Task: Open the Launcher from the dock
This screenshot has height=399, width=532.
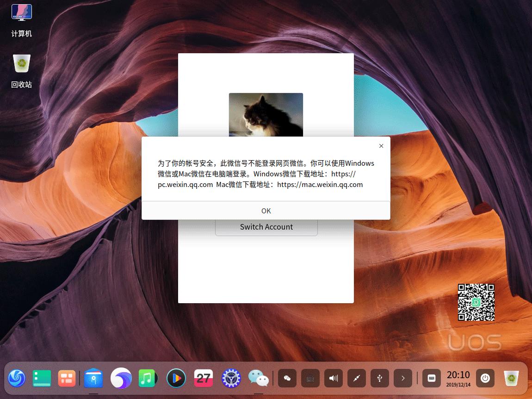Action: 17,378
